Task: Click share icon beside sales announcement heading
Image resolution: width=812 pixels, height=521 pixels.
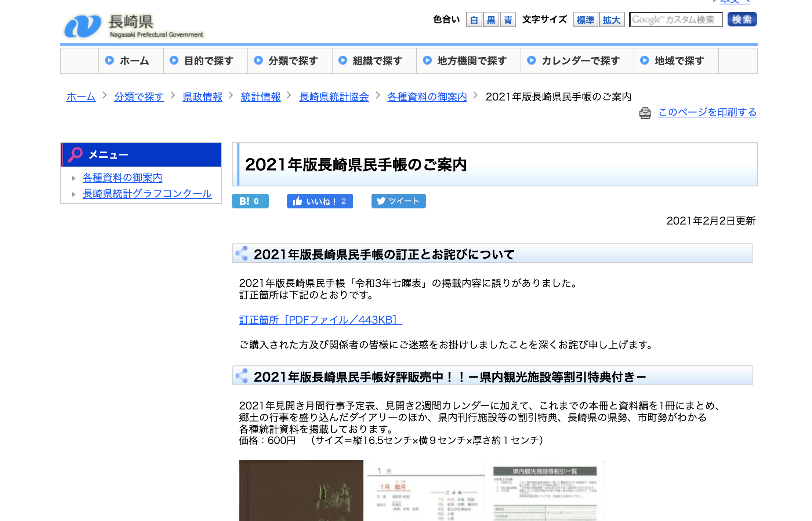Action: coord(242,376)
